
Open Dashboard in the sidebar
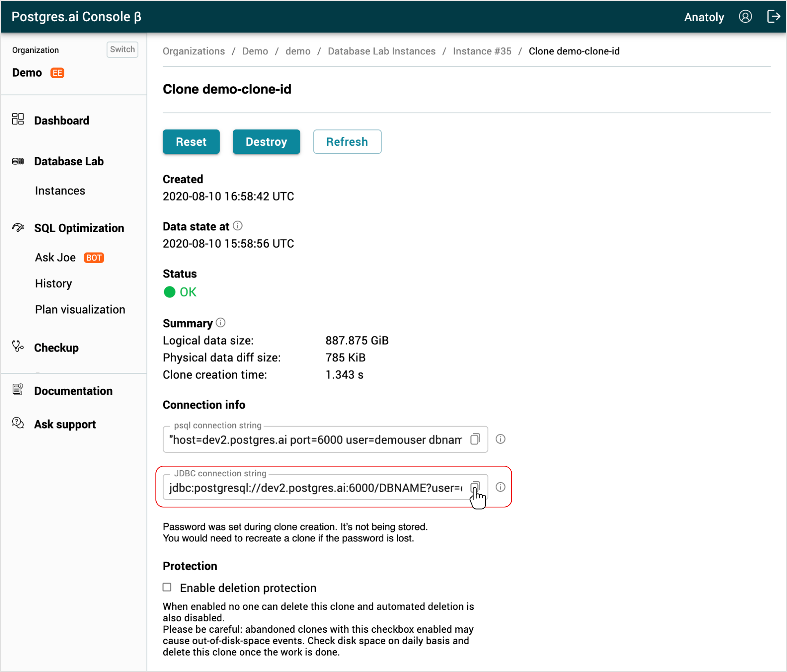pos(61,120)
